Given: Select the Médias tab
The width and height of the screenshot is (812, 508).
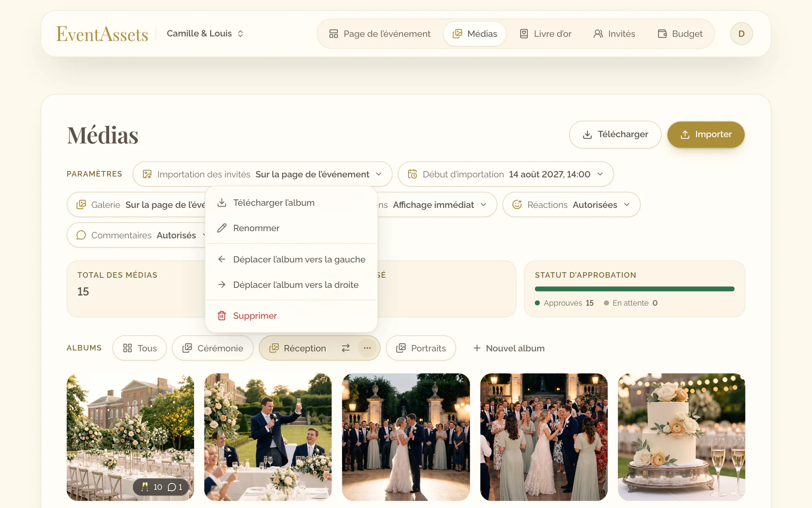Looking at the screenshot, I should pos(475,33).
